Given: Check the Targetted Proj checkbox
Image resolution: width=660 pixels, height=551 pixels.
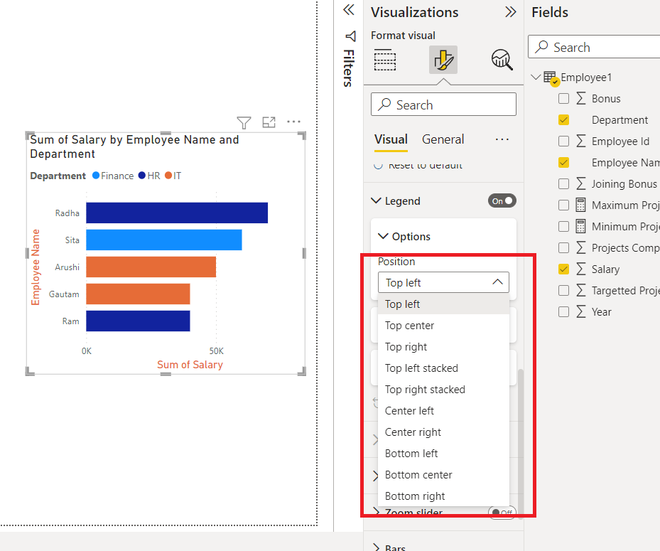Looking at the screenshot, I should [563, 290].
